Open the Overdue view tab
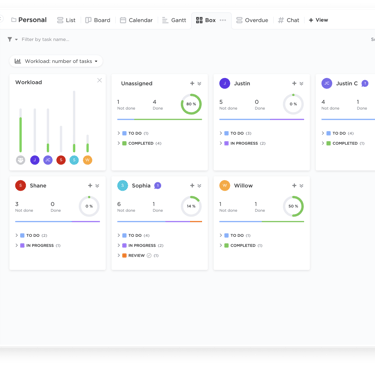The image size is (375, 366). pos(252,20)
